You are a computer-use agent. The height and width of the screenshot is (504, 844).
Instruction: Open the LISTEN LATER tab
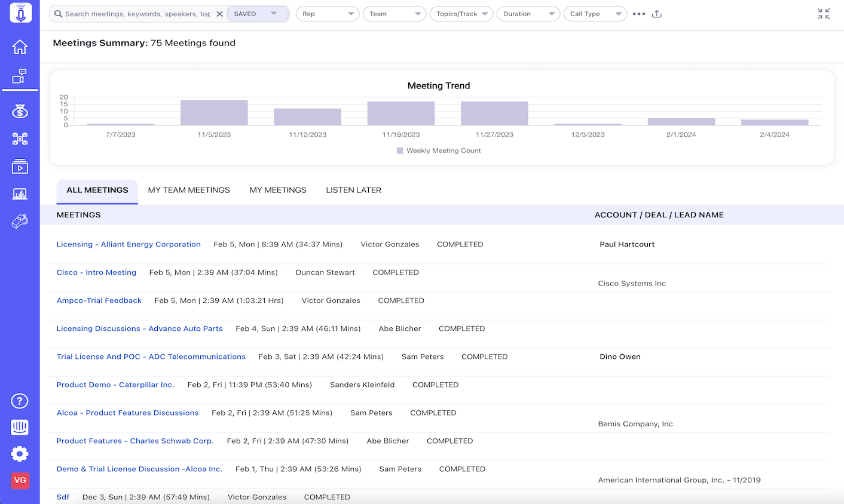[353, 190]
